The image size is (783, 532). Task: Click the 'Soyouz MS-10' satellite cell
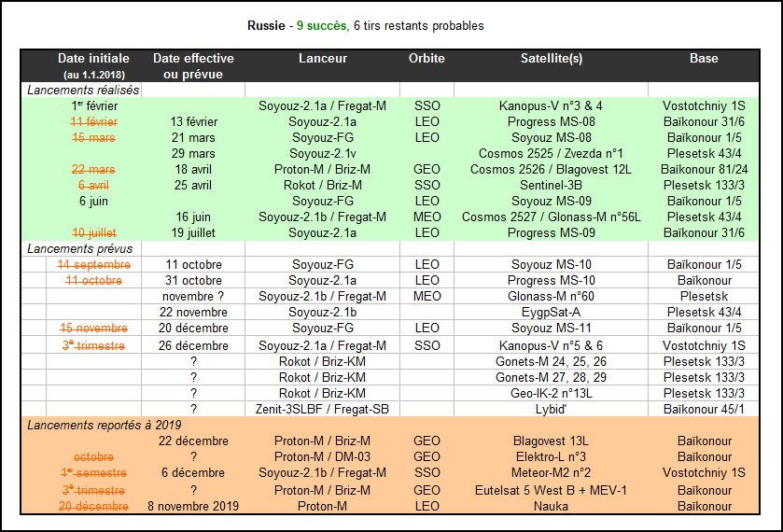(552, 265)
